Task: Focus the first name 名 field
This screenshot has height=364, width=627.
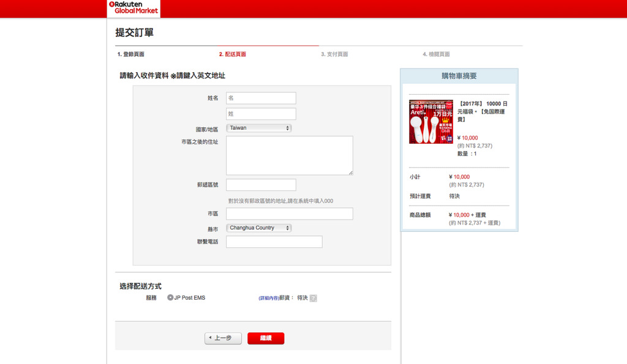Action: 261,98
